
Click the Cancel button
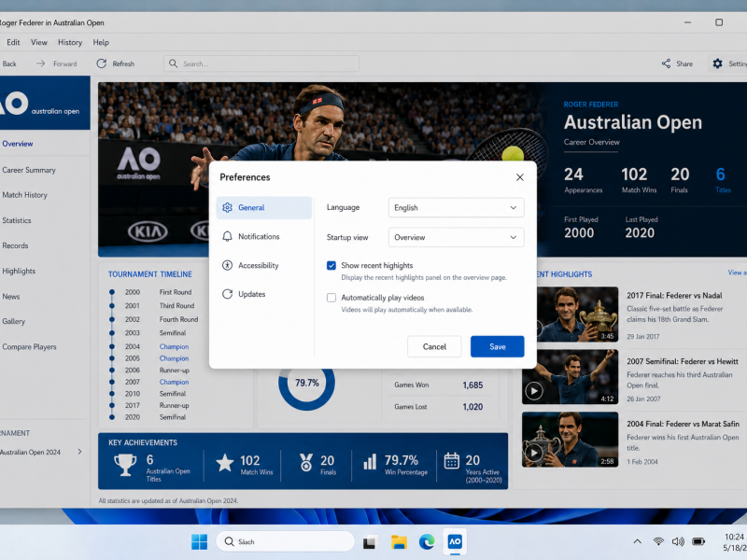[434, 346]
